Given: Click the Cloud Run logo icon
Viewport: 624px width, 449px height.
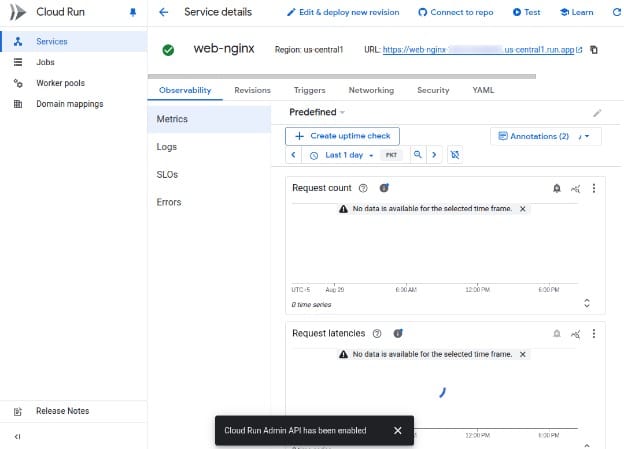Looking at the screenshot, I should pos(18,12).
